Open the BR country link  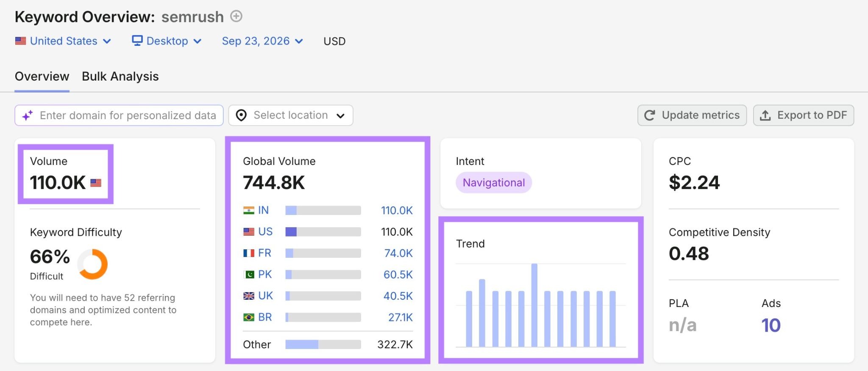point(265,317)
